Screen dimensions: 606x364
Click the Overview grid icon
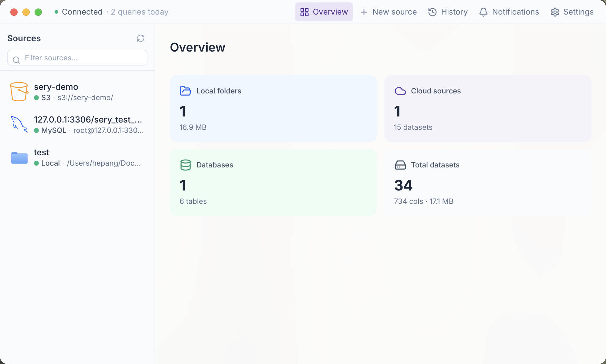tap(304, 12)
